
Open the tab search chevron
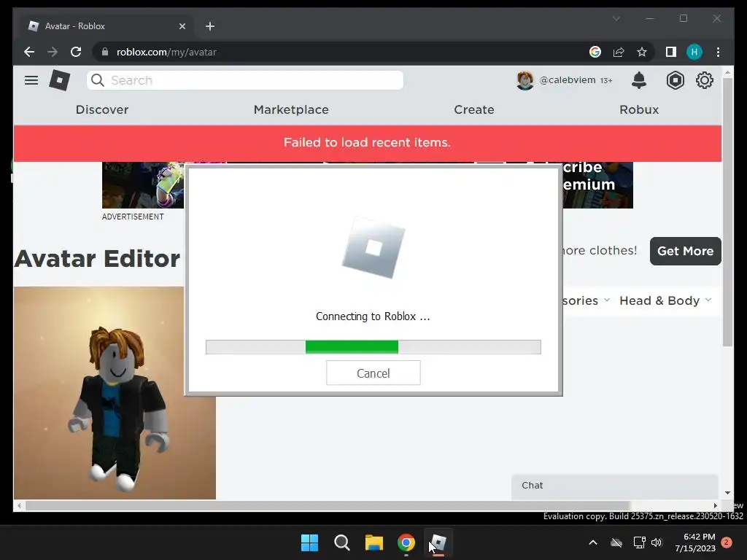tap(616, 18)
